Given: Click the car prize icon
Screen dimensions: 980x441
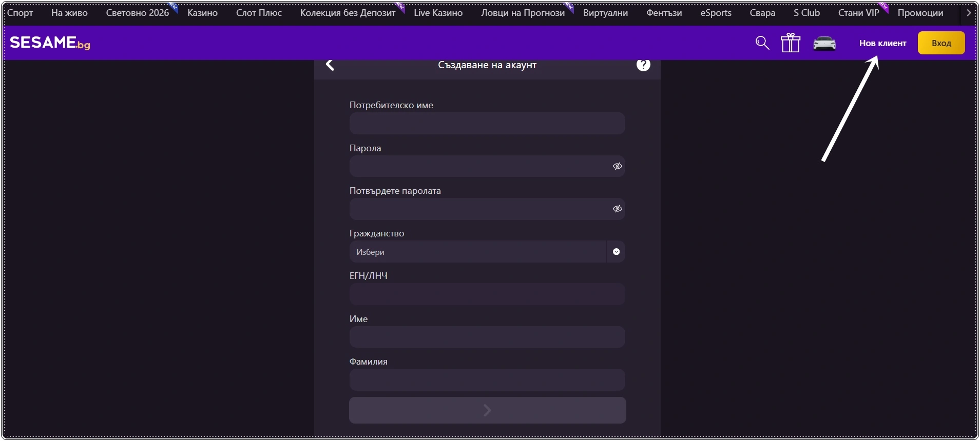Looking at the screenshot, I should click(x=824, y=44).
